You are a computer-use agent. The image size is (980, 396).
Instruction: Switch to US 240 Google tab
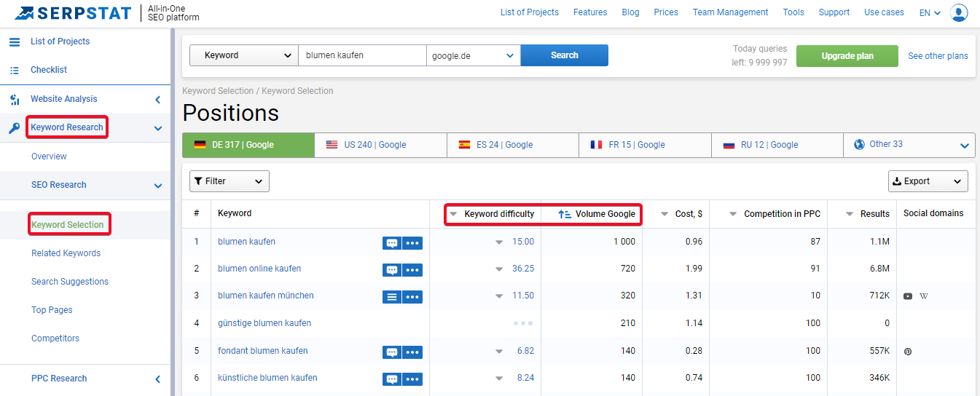click(381, 145)
